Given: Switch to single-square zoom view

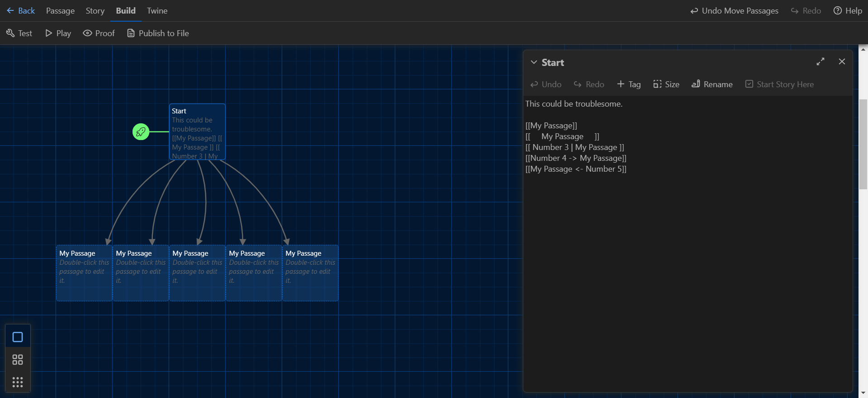Looking at the screenshot, I should (x=18, y=337).
